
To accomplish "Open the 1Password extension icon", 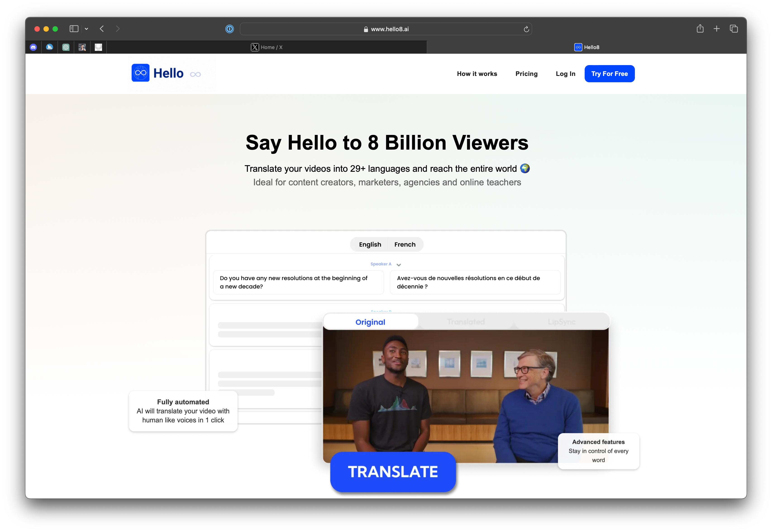I will tap(229, 29).
